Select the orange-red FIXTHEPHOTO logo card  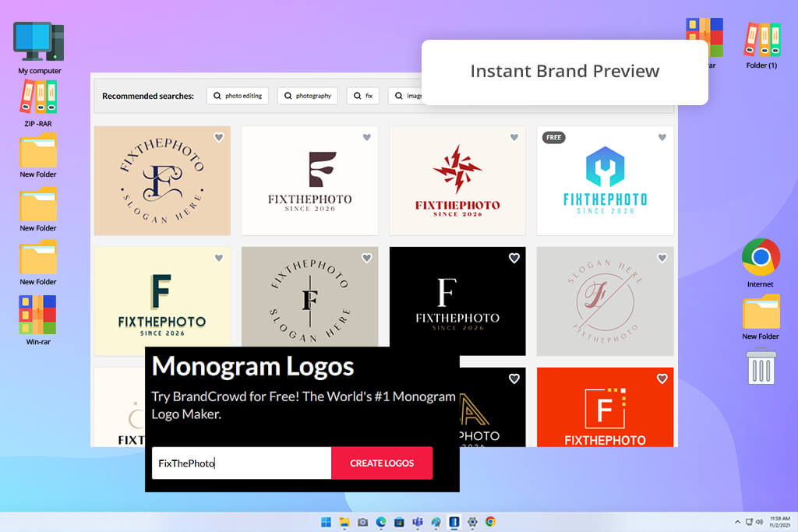click(605, 407)
